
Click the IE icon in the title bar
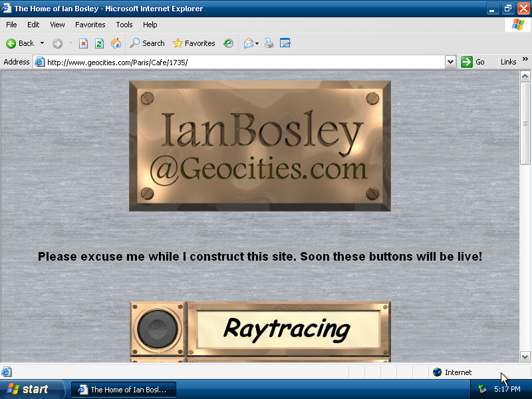(7, 8)
